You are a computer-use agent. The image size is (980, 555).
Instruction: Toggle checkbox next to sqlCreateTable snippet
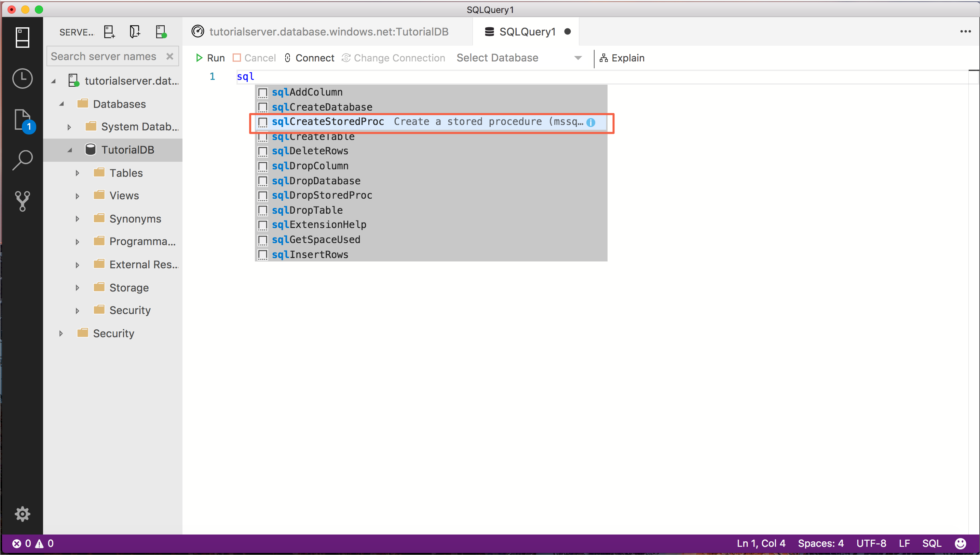coord(262,137)
